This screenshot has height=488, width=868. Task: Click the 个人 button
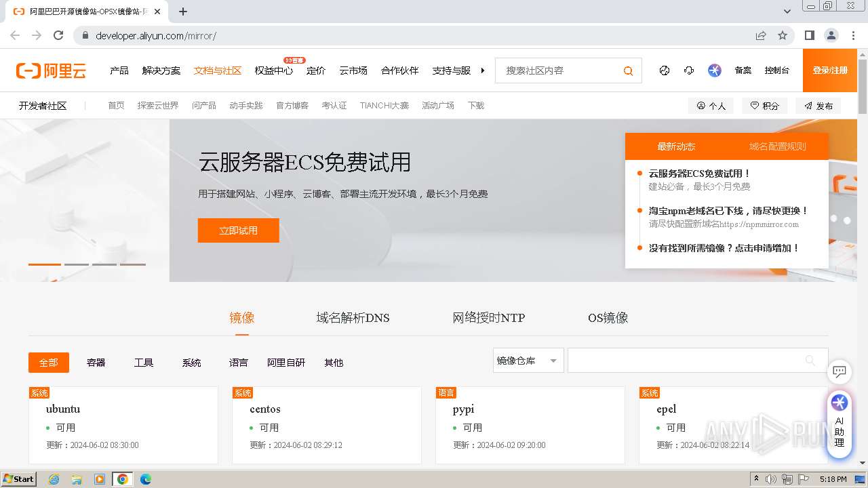tap(711, 106)
